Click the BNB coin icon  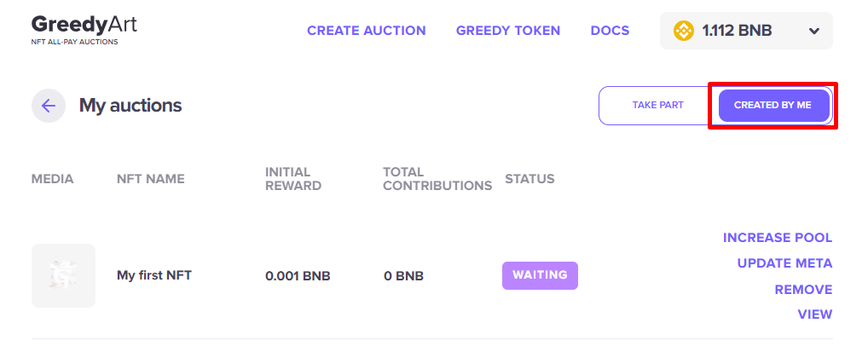(x=684, y=31)
